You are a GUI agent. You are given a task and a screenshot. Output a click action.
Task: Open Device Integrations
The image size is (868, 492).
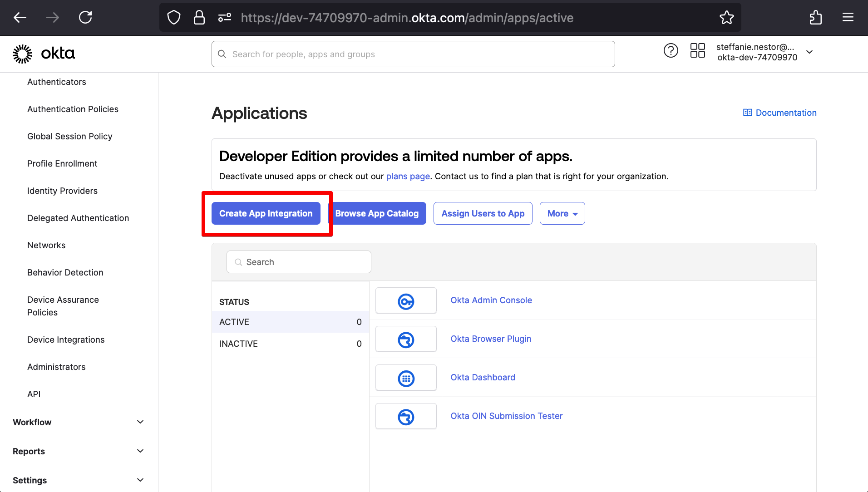pyautogui.click(x=66, y=339)
